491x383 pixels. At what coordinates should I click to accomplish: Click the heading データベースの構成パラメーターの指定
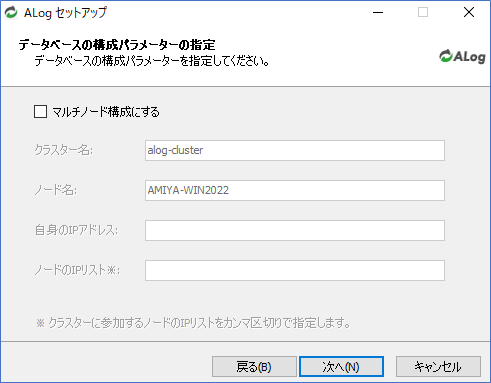(x=117, y=44)
